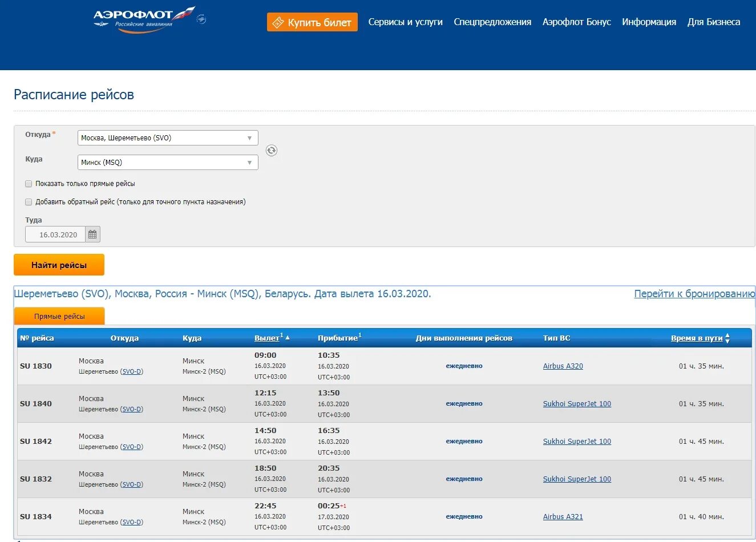756x542 pixels.
Task: Follow 'Перейти к бронированию' link
Action: pos(694,294)
